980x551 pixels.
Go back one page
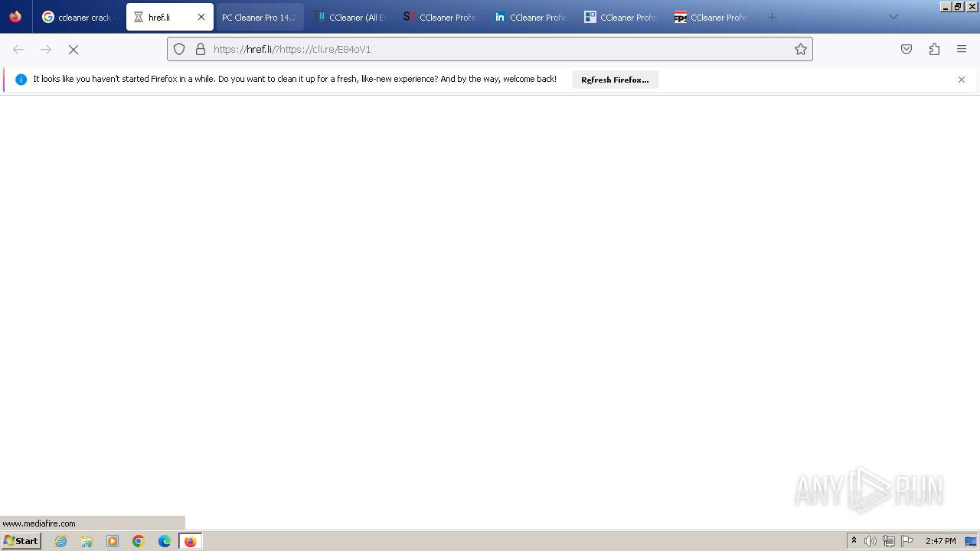[18, 49]
